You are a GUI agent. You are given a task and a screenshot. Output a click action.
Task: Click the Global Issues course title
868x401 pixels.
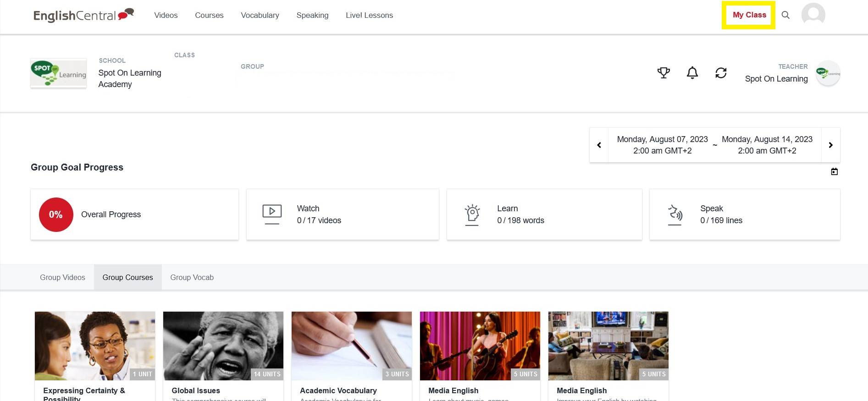pos(196,390)
